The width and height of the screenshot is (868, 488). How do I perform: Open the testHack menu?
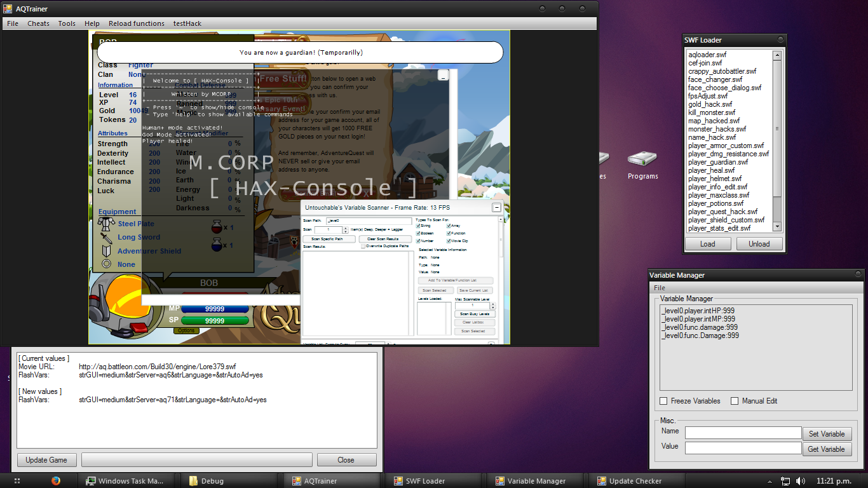[x=187, y=24]
